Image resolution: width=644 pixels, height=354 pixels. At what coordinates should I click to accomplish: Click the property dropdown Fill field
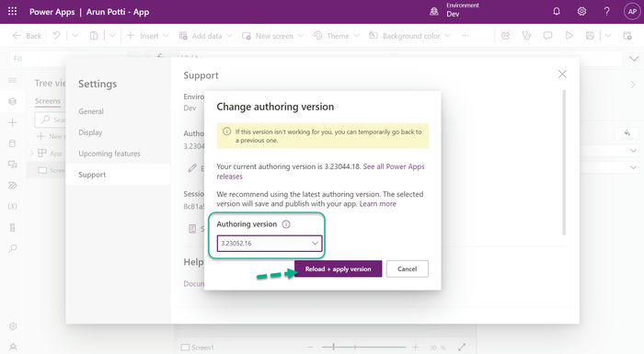[68, 59]
